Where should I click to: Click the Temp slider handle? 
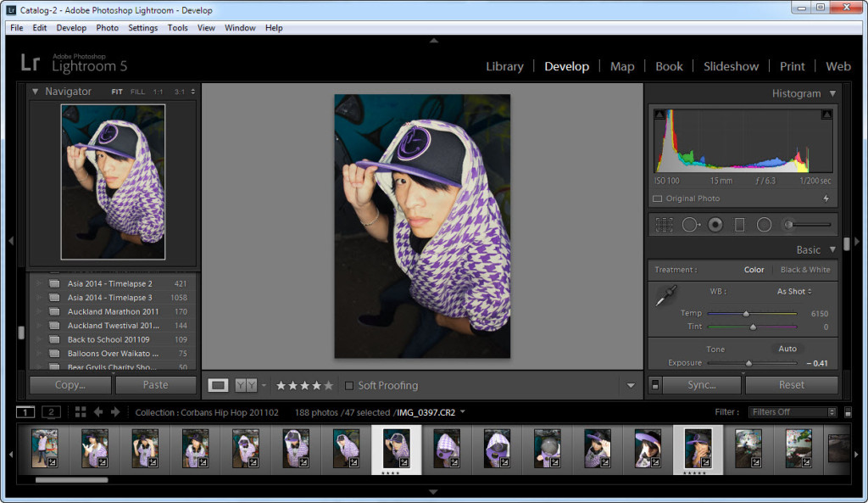[x=747, y=314]
